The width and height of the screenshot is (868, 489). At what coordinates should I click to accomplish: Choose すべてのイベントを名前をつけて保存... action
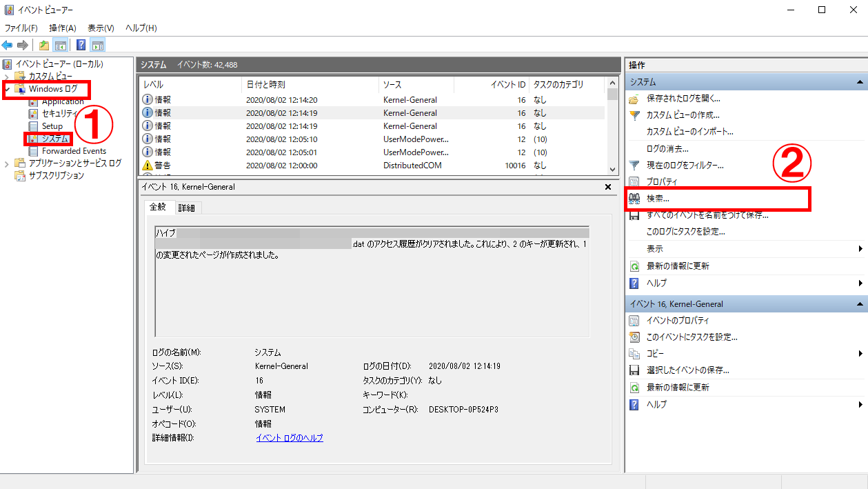point(707,215)
